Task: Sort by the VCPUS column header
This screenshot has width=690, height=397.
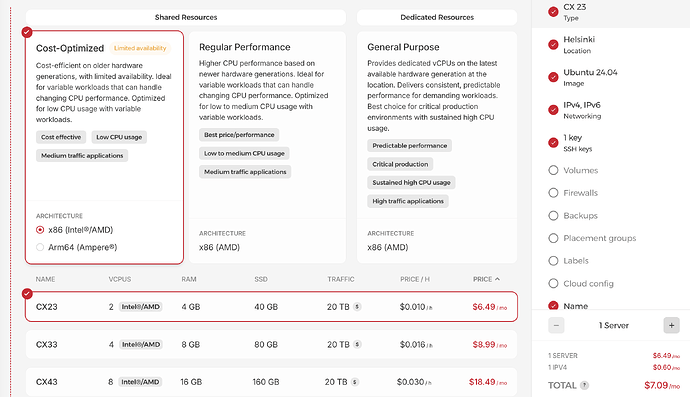Action: click(120, 279)
